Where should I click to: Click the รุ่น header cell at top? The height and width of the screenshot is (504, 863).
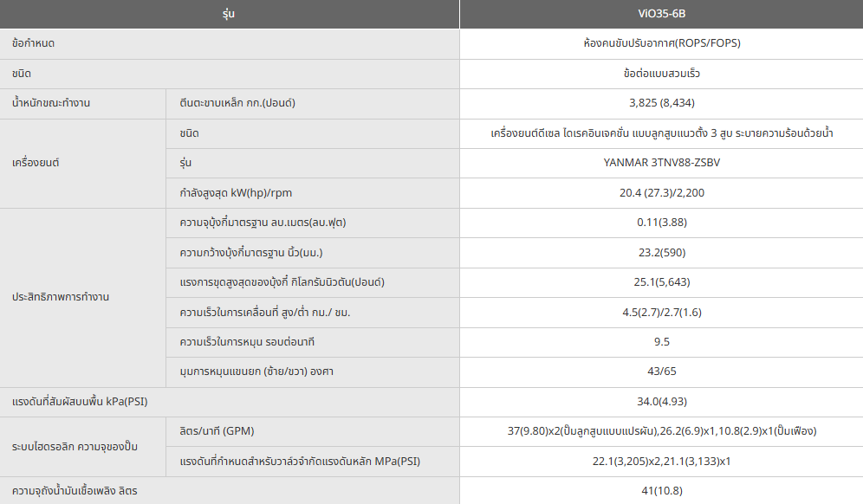point(229,15)
